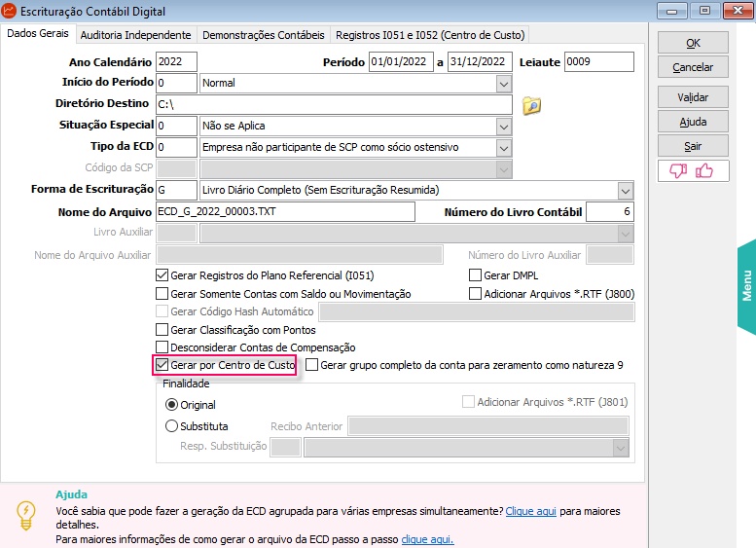Image resolution: width=756 pixels, height=548 pixels.
Task: Open the Auditoria Independente tab
Action: (135, 35)
